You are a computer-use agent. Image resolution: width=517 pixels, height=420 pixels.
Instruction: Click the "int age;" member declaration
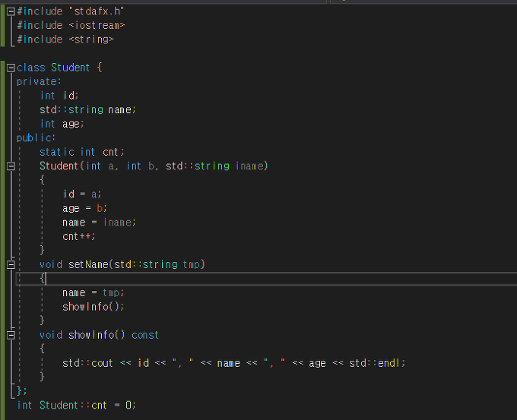coord(62,124)
